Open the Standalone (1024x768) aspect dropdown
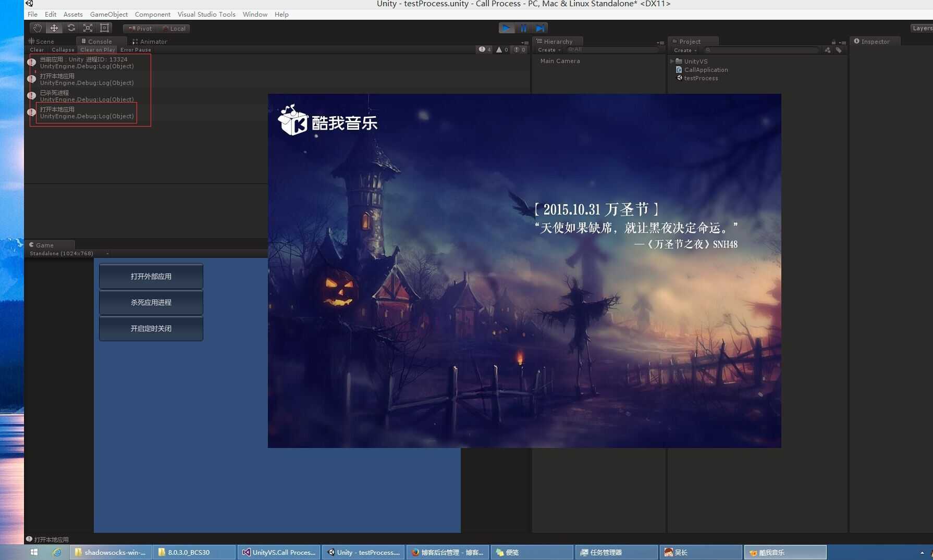The image size is (933, 560). point(69,254)
